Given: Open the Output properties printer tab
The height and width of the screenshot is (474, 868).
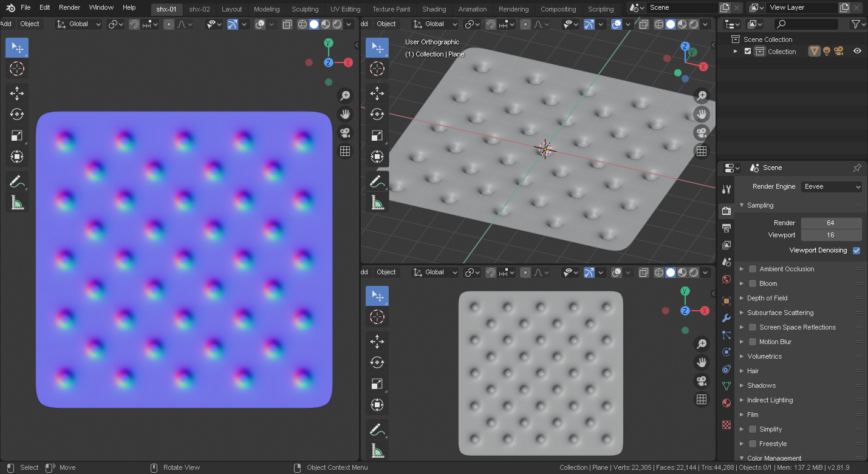Looking at the screenshot, I should coord(726,228).
